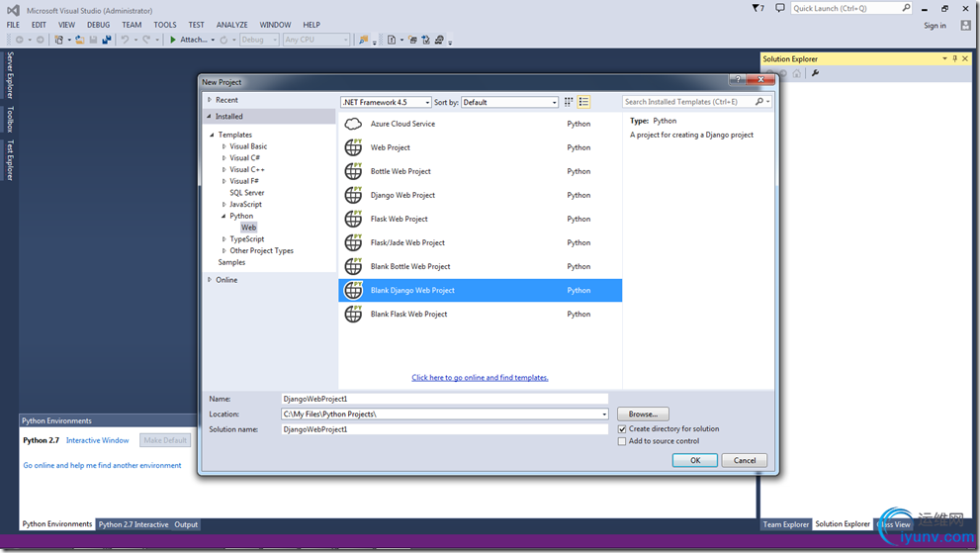Image resolution: width=980 pixels, height=553 pixels.
Task: Toggle Create directory for solution checkbox
Action: pyautogui.click(x=622, y=429)
